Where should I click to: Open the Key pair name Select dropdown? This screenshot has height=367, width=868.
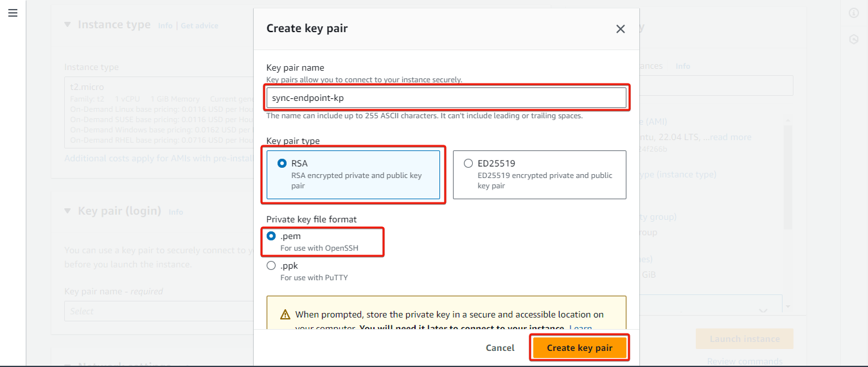click(159, 311)
